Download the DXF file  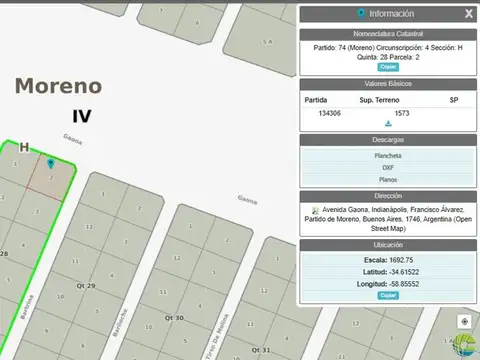click(388, 168)
